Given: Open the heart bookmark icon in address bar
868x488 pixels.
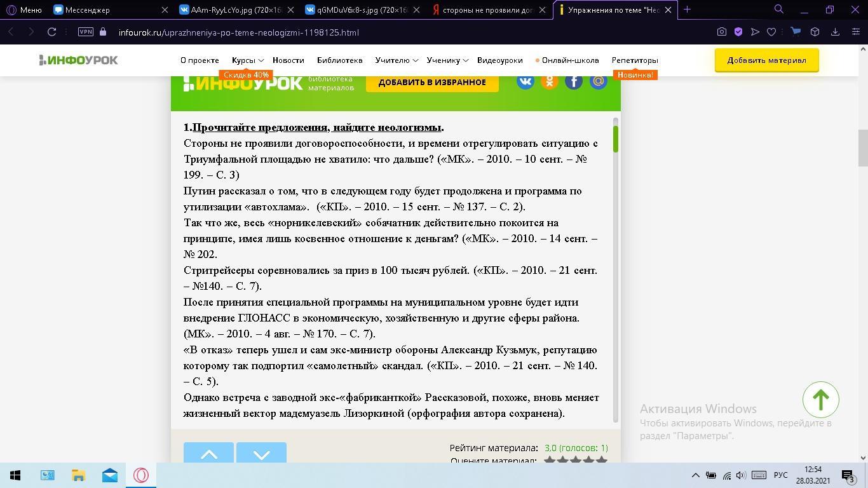Looking at the screenshot, I should coord(771,32).
